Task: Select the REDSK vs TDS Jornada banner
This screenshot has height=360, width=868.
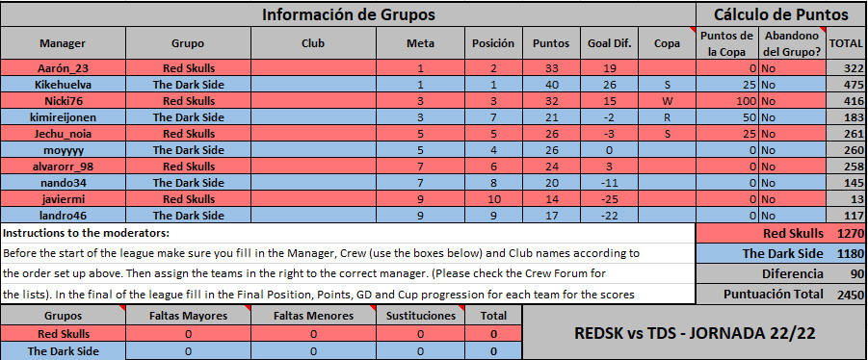Action: [x=695, y=333]
